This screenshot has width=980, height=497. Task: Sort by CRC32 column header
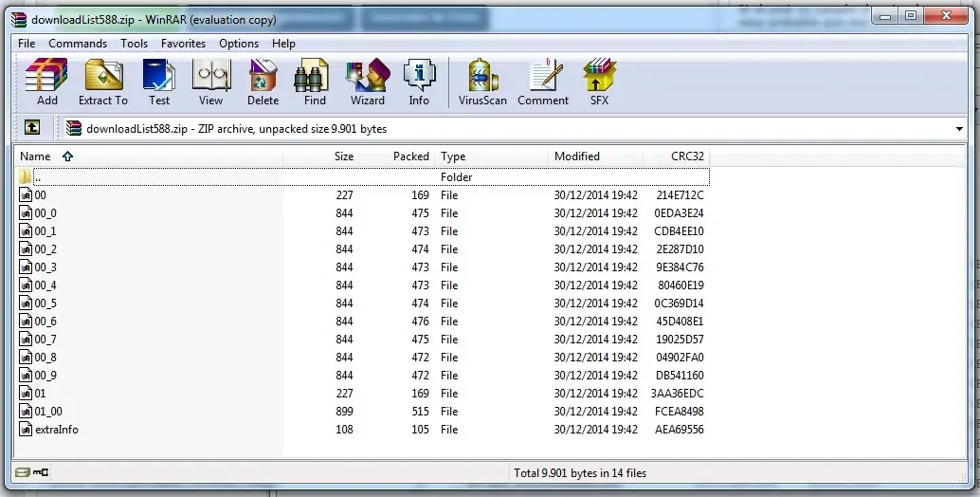677,156
